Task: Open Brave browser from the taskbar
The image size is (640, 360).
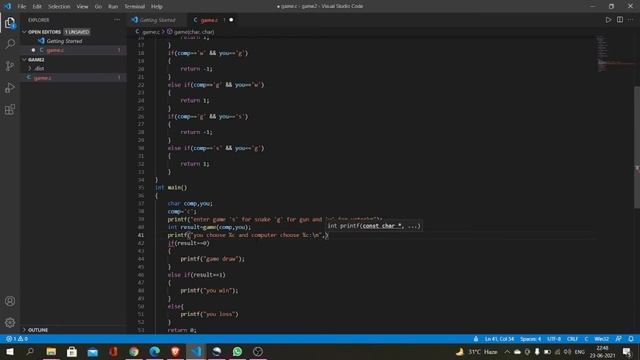Action: tap(175, 351)
